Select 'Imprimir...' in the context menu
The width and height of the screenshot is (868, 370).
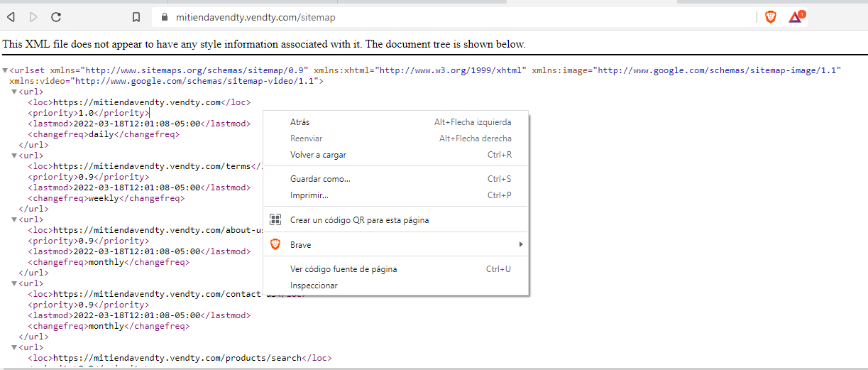point(396,195)
